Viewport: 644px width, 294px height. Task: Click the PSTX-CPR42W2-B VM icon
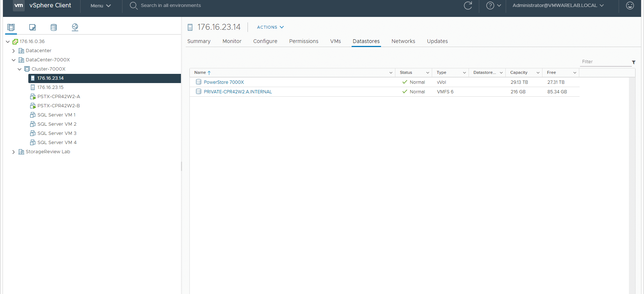(33, 106)
